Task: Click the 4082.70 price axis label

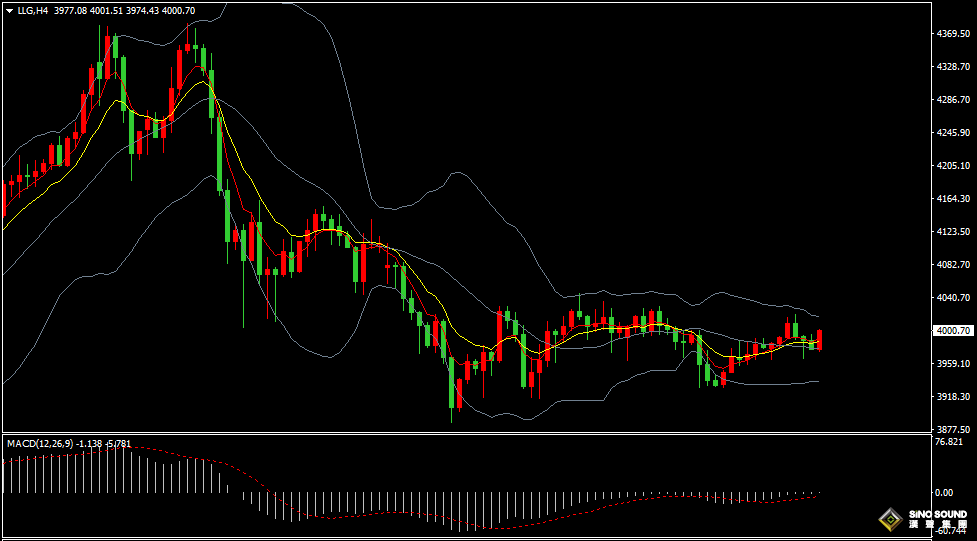Action: pos(952,265)
